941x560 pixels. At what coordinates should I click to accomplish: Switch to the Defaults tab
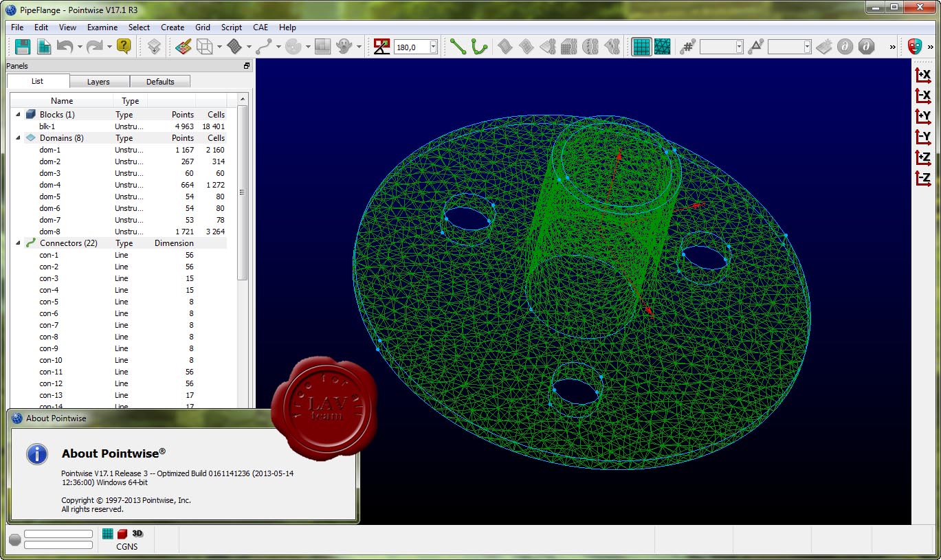160,82
